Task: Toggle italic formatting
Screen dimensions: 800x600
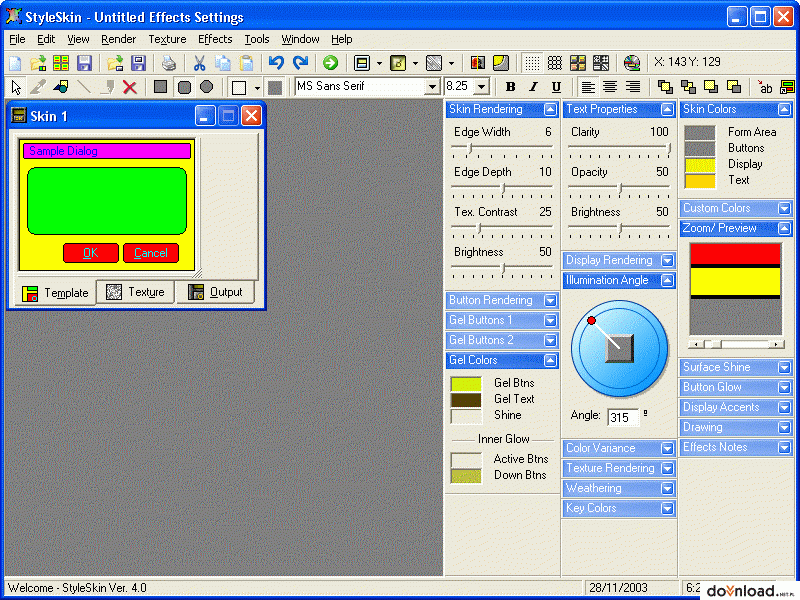Action: pyautogui.click(x=533, y=87)
